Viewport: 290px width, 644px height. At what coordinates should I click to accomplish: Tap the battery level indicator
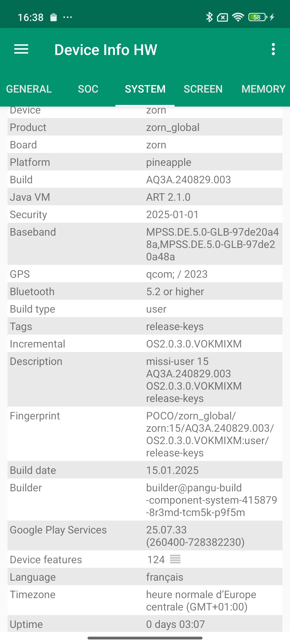257,17
